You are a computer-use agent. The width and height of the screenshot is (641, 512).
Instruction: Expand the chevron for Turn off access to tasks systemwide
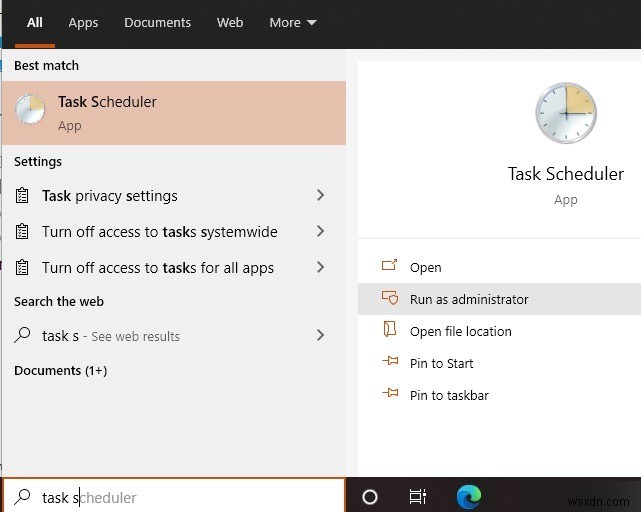point(320,231)
